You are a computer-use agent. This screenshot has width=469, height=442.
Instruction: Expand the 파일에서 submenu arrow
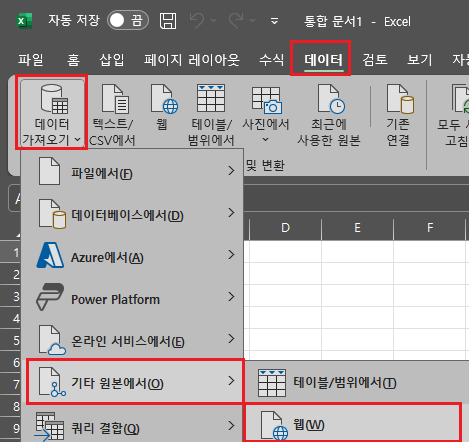[231, 171]
